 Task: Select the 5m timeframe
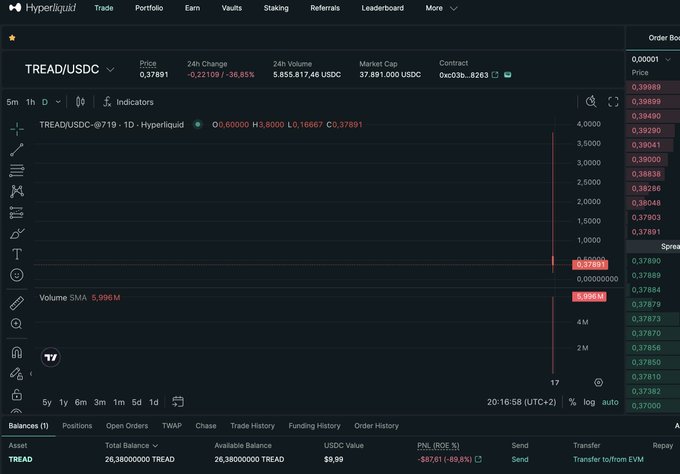coord(12,102)
